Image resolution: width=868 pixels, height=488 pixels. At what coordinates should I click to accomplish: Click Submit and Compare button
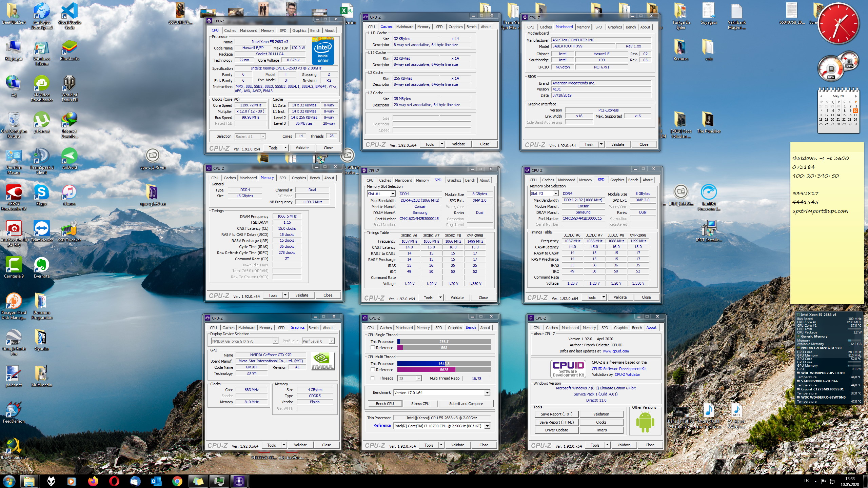pyautogui.click(x=466, y=404)
